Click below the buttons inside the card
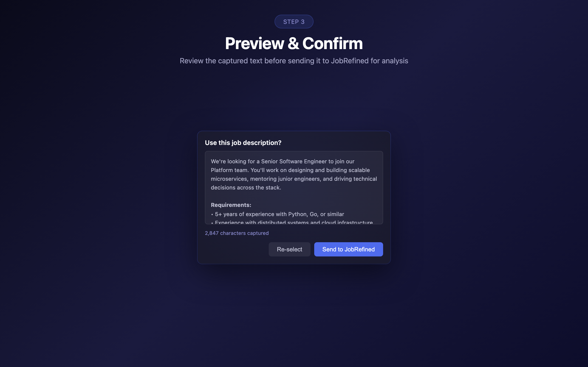588x367 pixels. point(294,260)
